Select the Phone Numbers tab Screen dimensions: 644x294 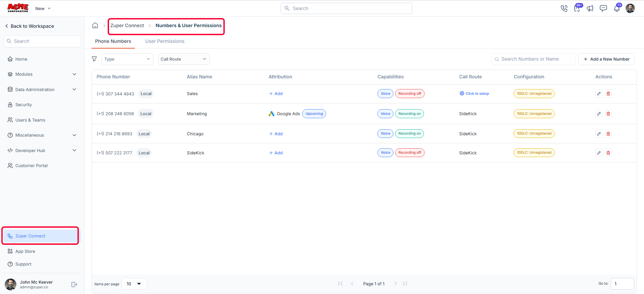coord(113,41)
